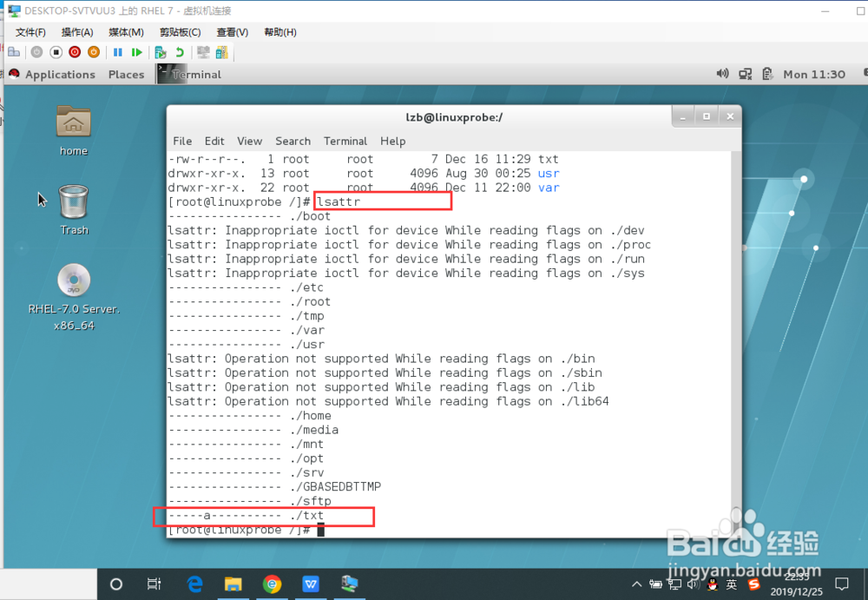Click the Hyper-V VM connection taskbar icon

pos(349,584)
